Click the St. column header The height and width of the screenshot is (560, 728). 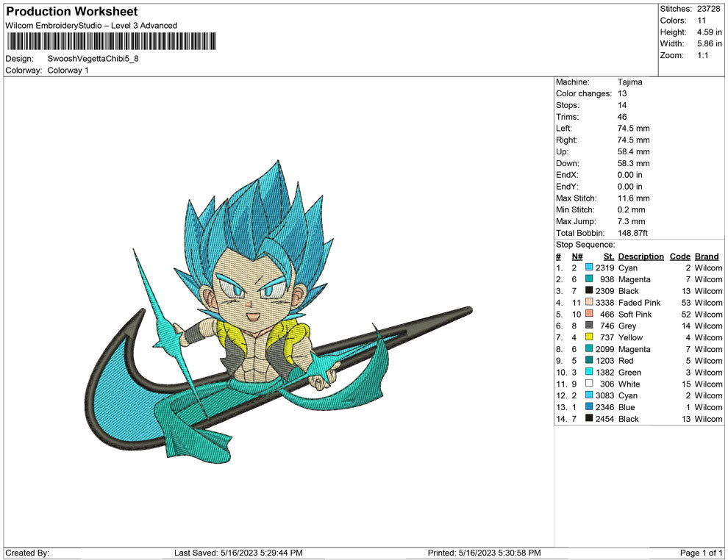[609, 256]
